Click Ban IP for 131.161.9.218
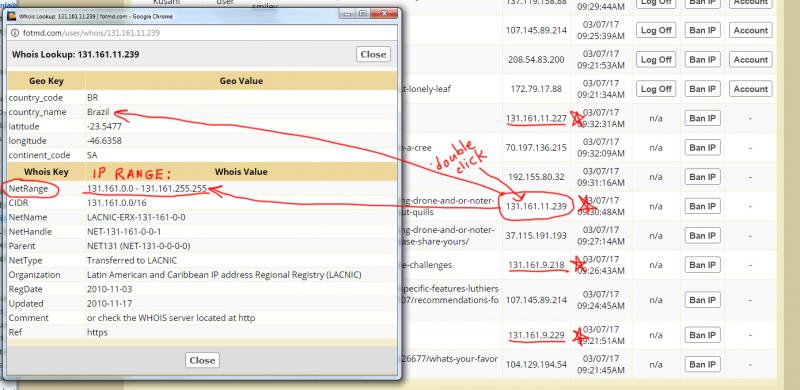 coord(702,265)
